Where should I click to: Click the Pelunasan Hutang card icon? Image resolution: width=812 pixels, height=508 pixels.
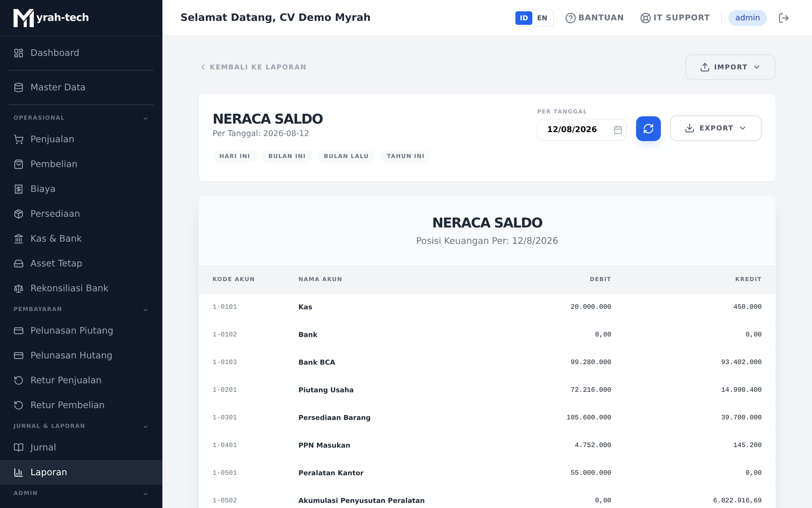18,356
